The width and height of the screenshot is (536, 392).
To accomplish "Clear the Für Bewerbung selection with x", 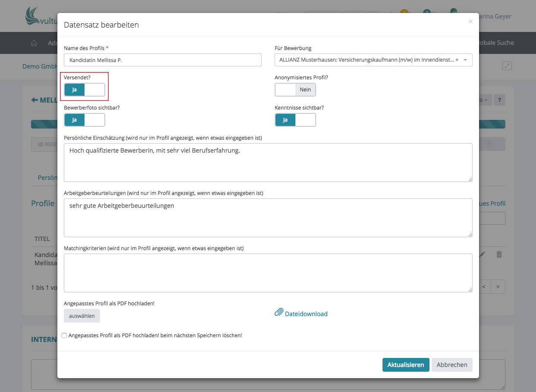I will 457,60.
